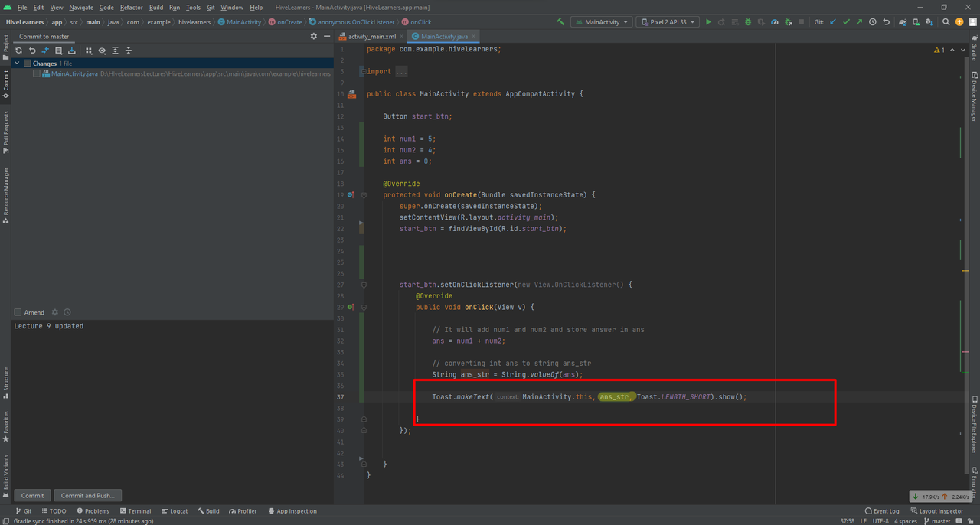Go to next highlighted error arrow
Image resolution: width=980 pixels, height=525 pixels.
pos(962,50)
